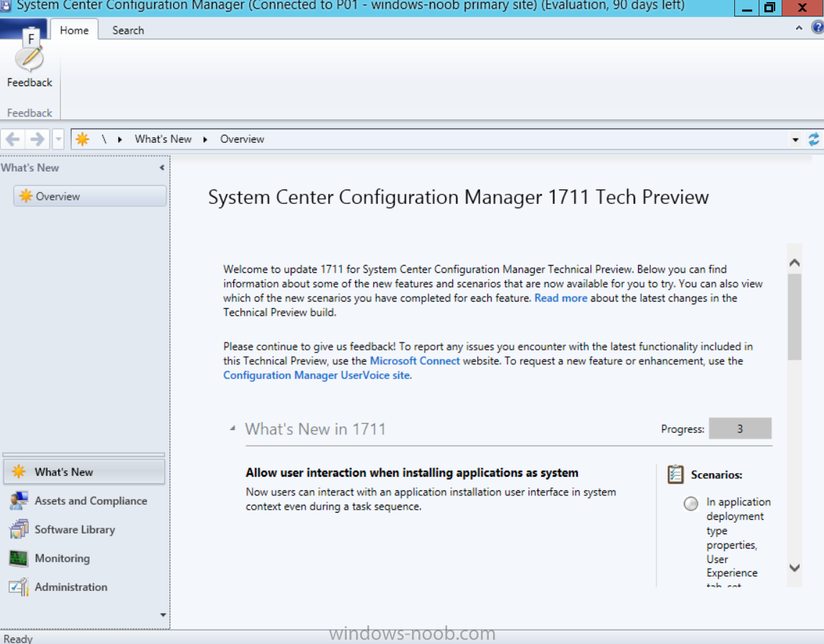Click the 'What's New' pane header text
The height and width of the screenshot is (644, 824).
pos(30,168)
